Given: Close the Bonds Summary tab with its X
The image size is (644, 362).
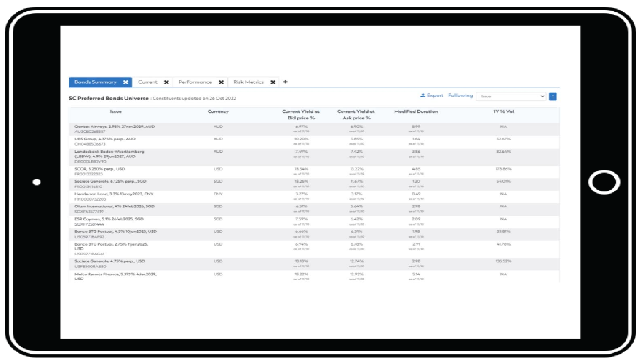Looking at the screenshot, I should 126,82.
